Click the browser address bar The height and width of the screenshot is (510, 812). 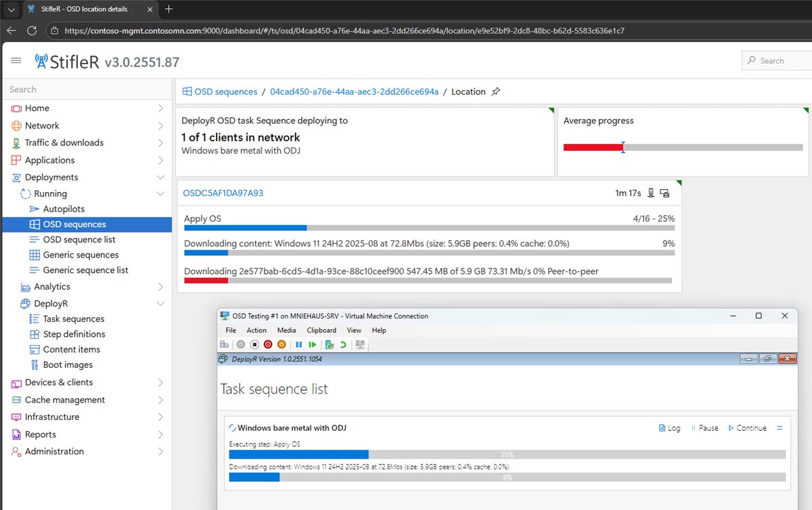(429, 30)
